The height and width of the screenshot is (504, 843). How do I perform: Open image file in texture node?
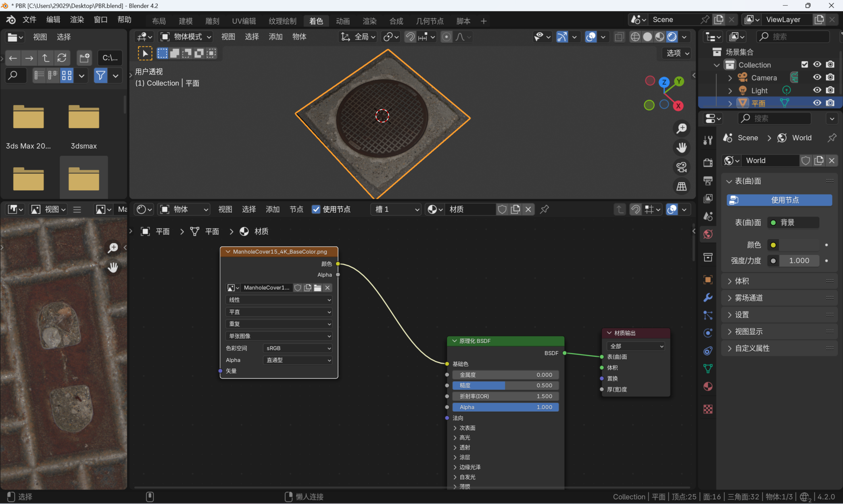point(318,288)
